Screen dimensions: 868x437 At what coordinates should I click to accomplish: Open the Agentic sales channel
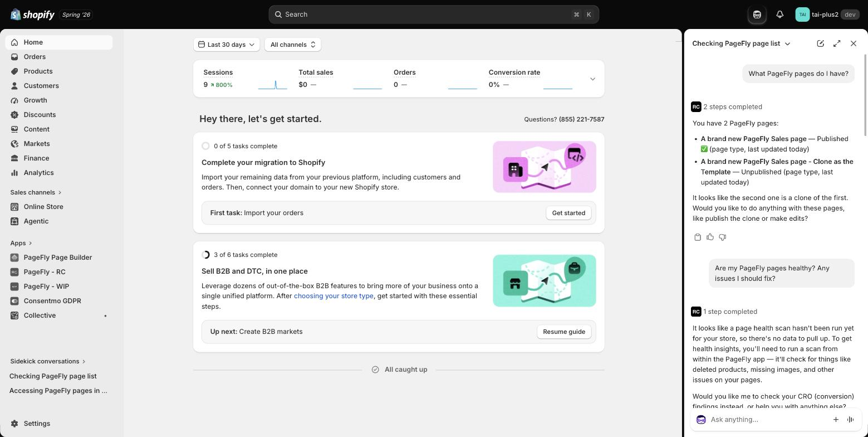(x=36, y=221)
